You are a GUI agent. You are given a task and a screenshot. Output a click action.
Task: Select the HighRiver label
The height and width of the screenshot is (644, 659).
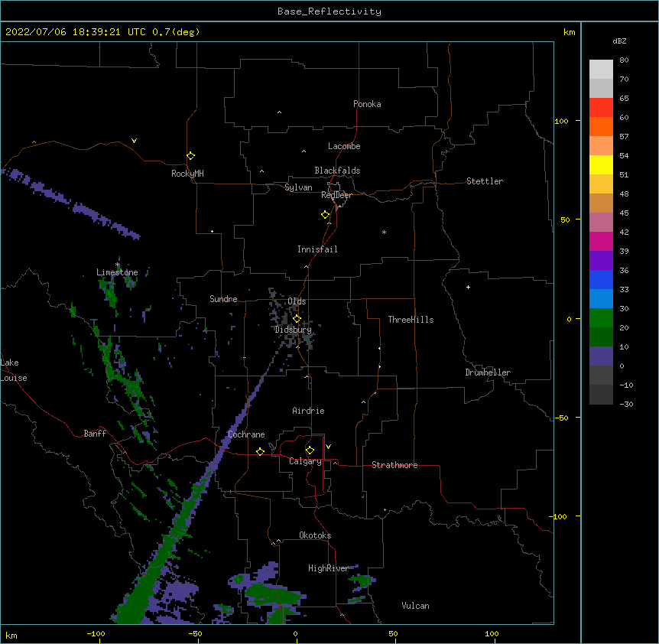click(328, 568)
